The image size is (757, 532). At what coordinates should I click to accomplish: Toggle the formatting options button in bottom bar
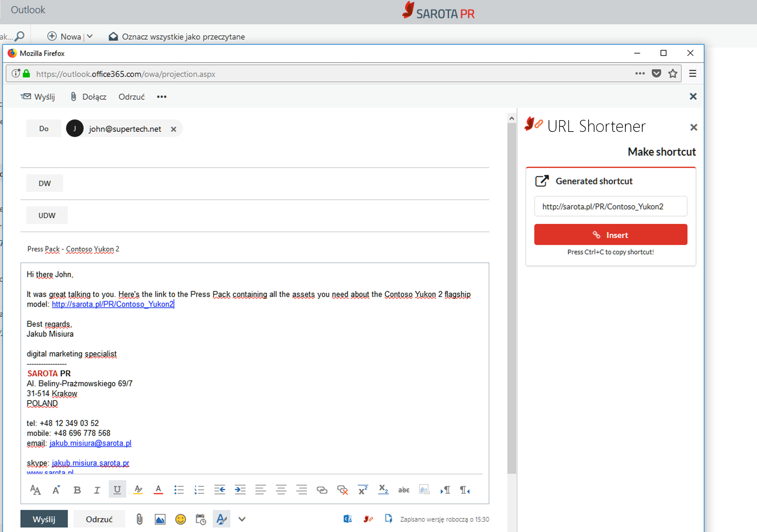point(221,519)
